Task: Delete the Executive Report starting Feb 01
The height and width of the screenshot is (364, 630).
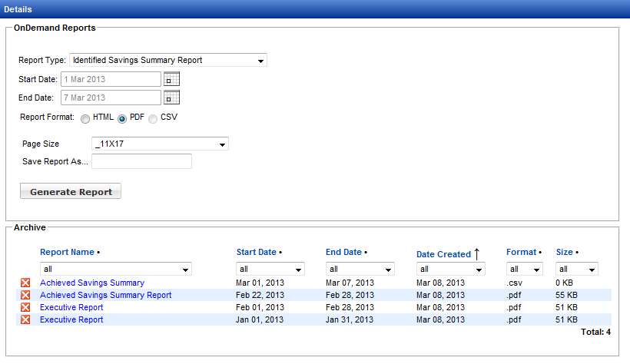Action: click(x=25, y=308)
